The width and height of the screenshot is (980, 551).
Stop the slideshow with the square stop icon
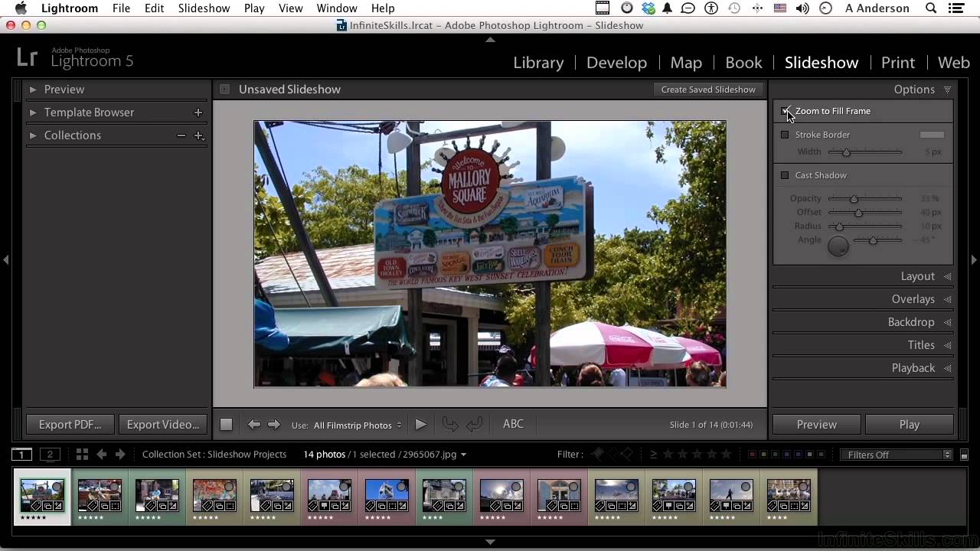(x=226, y=425)
